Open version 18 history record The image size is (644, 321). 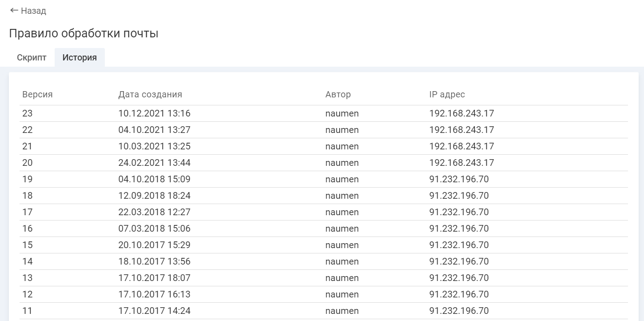tap(28, 196)
